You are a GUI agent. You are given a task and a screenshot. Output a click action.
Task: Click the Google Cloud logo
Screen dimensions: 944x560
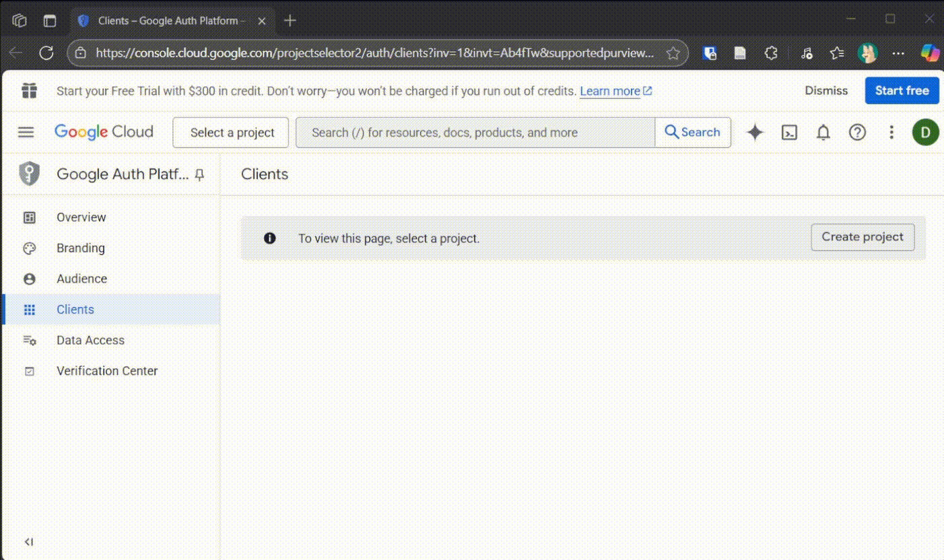pos(104,132)
